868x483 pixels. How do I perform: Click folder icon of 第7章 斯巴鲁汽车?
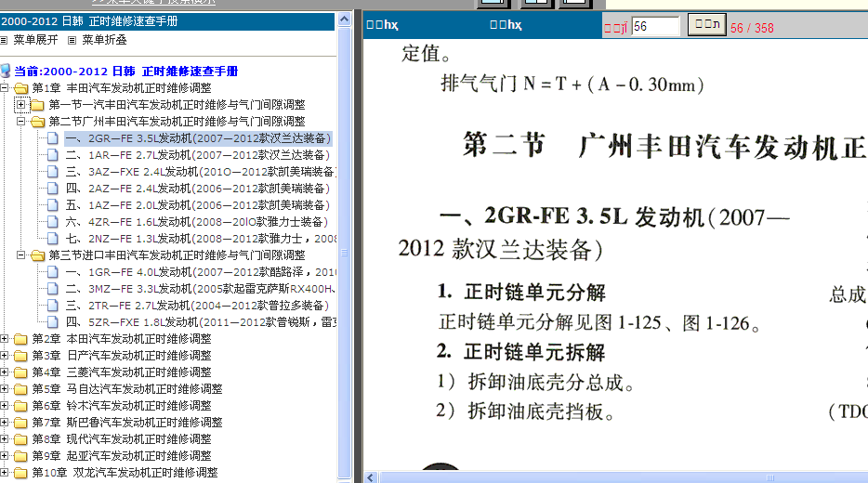click(x=21, y=422)
